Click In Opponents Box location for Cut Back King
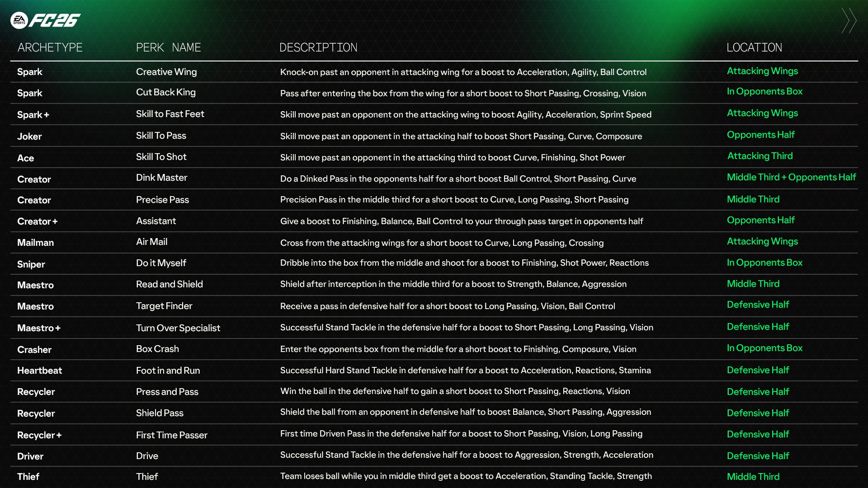This screenshot has width=868, height=488. pyautogui.click(x=764, y=91)
